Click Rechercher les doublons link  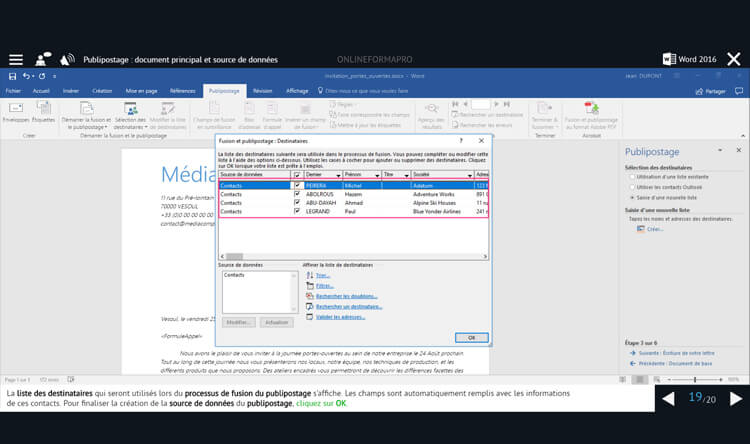click(x=346, y=296)
